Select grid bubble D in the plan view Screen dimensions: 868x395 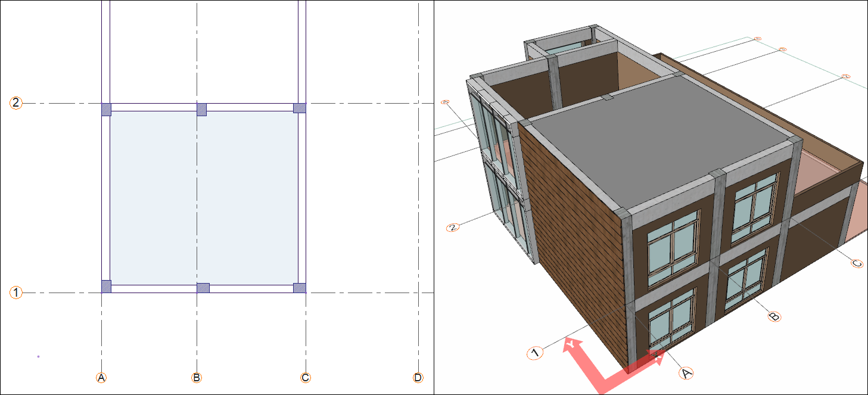418,378
